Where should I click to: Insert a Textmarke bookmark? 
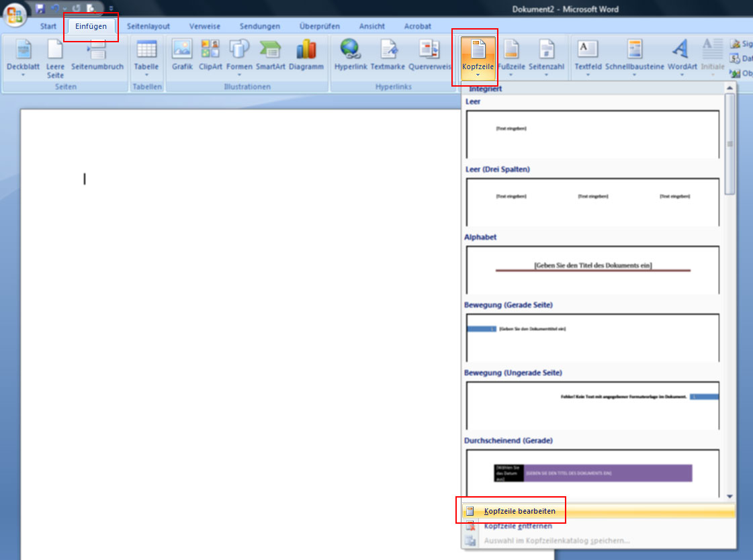[388, 55]
